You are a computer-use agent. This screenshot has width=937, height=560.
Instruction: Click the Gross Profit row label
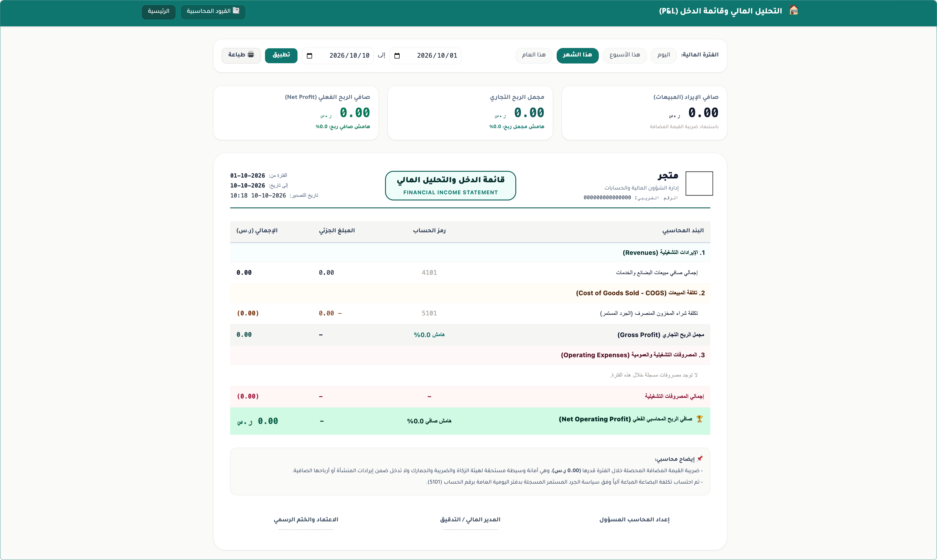[661, 335]
